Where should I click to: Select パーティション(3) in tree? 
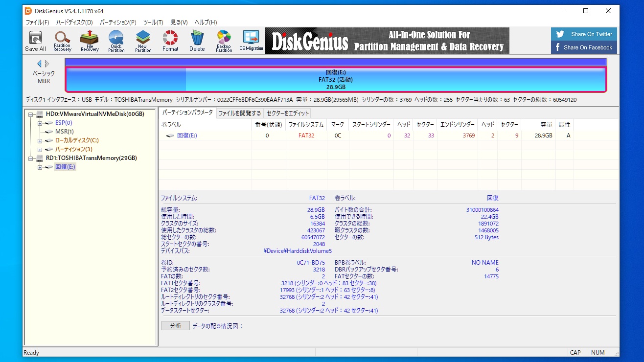pos(73,149)
